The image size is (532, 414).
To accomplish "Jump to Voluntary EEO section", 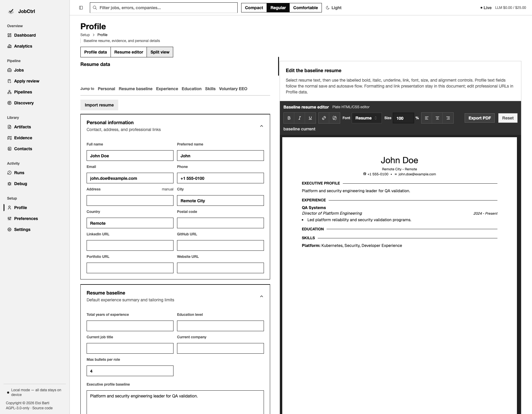I will pyautogui.click(x=233, y=89).
